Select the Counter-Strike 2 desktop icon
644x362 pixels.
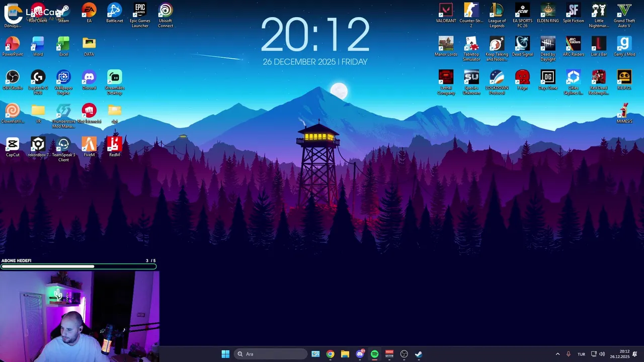(x=471, y=16)
